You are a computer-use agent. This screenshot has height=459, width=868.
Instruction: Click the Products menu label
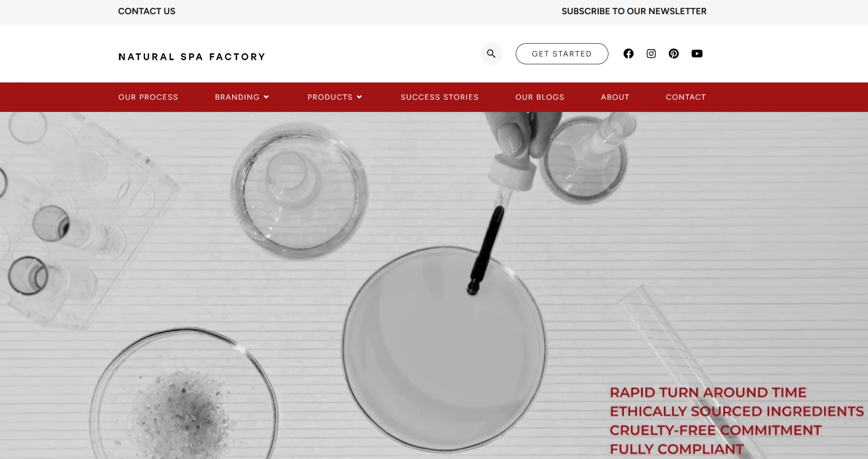pyautogui.click(x=330, y=97)
